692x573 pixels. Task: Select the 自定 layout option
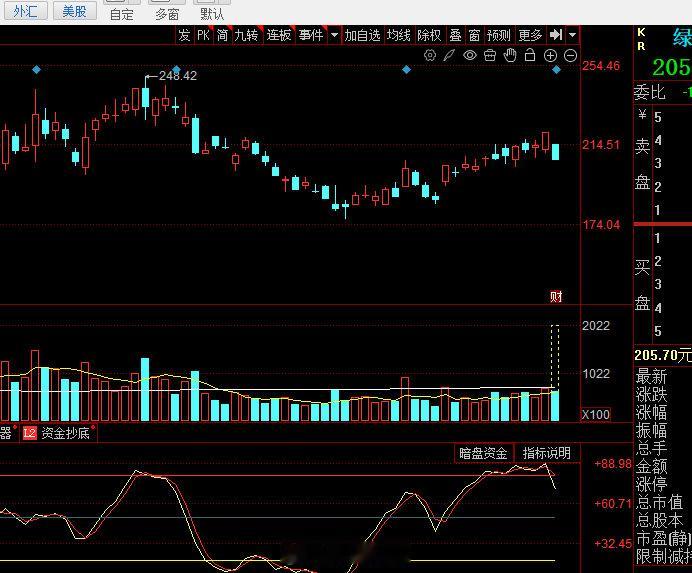[122, 14]
